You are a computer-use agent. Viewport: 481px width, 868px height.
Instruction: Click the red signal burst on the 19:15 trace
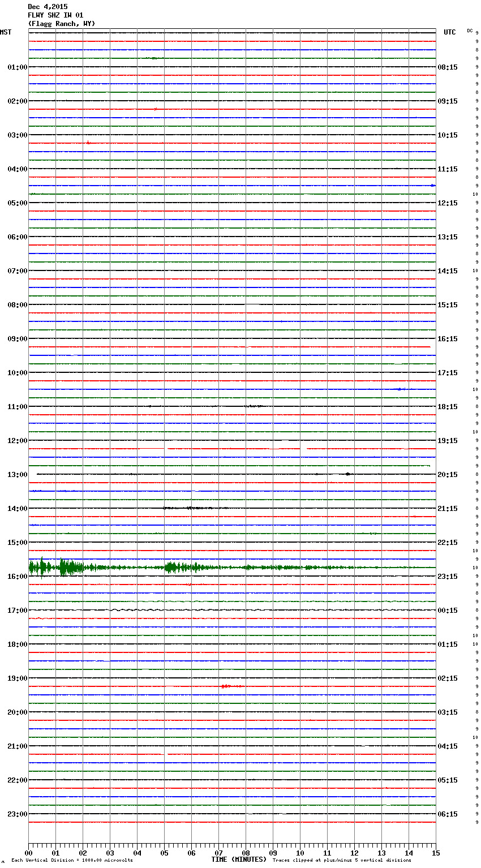pyautogui.click(x=232, y=686)
